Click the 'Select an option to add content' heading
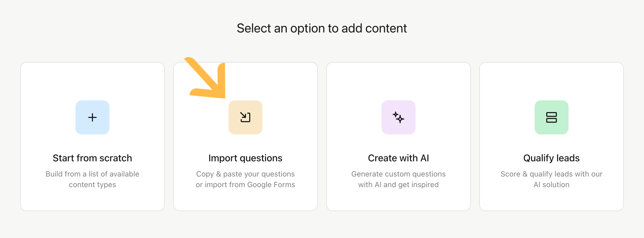The width and height of the screenshot is (644, 238). click(x=322, y=28)
